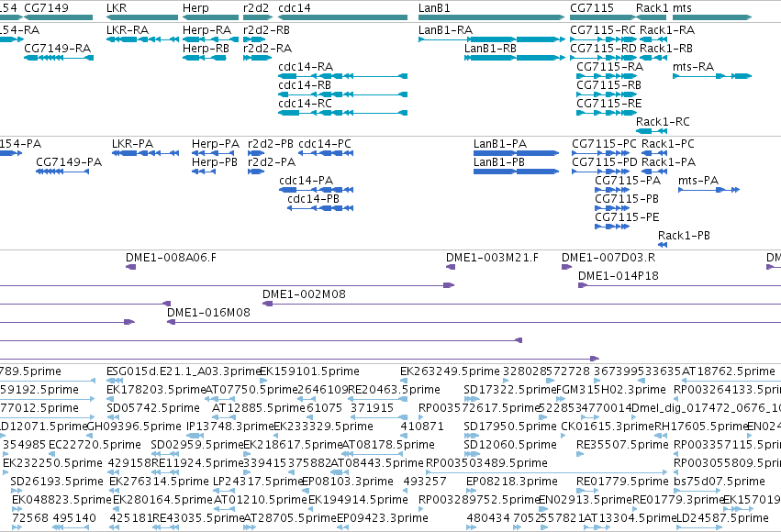Select the r2d2 gene label
The height and width of the screenshot is (532, 781).
coord(255,8)
